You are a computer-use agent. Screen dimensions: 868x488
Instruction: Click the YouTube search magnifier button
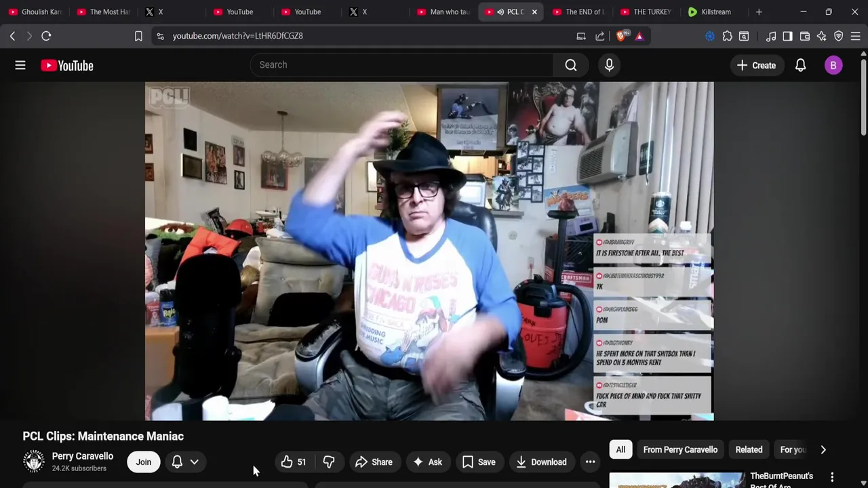571,65
